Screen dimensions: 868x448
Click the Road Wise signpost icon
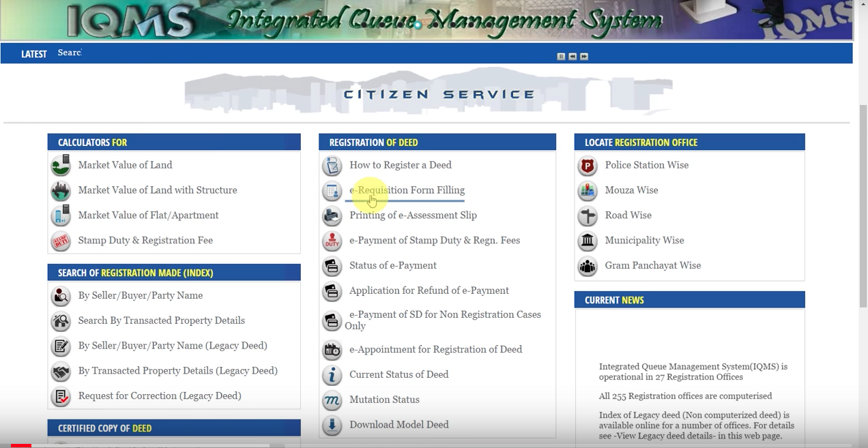tap(588, 216)
